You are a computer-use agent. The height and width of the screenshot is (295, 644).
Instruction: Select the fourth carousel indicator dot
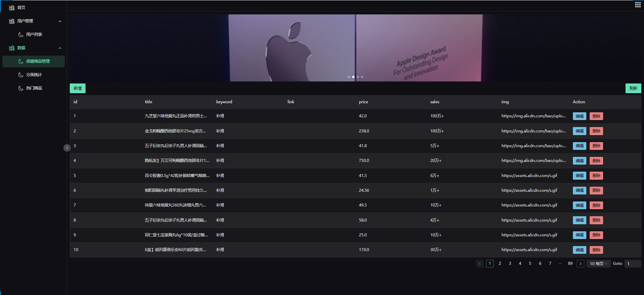[362, 77]
